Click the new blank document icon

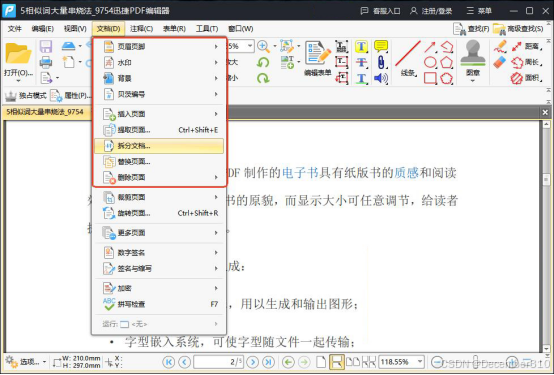click(69, 62)
